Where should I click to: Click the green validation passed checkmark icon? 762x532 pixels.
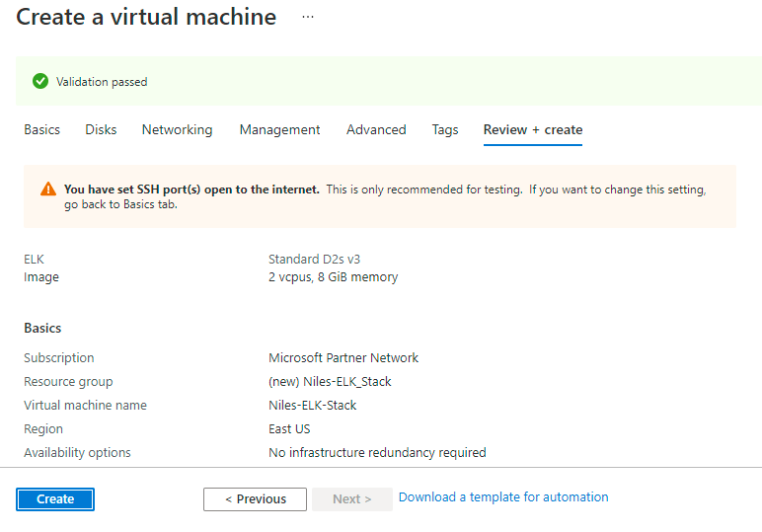pos(40,82)
